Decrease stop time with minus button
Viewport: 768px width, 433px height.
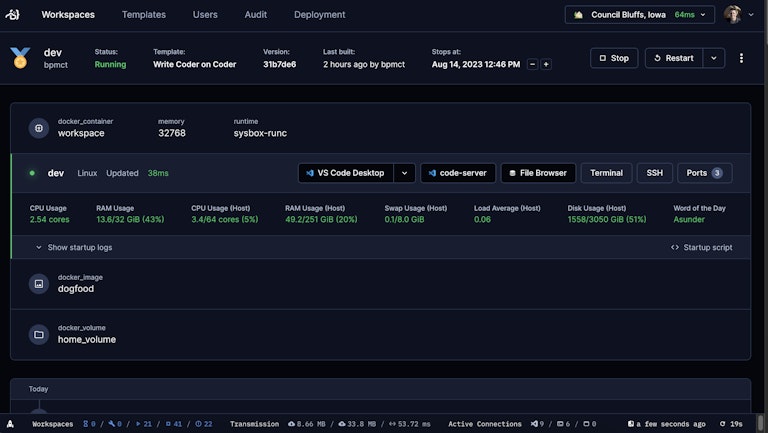pos(533,64)
